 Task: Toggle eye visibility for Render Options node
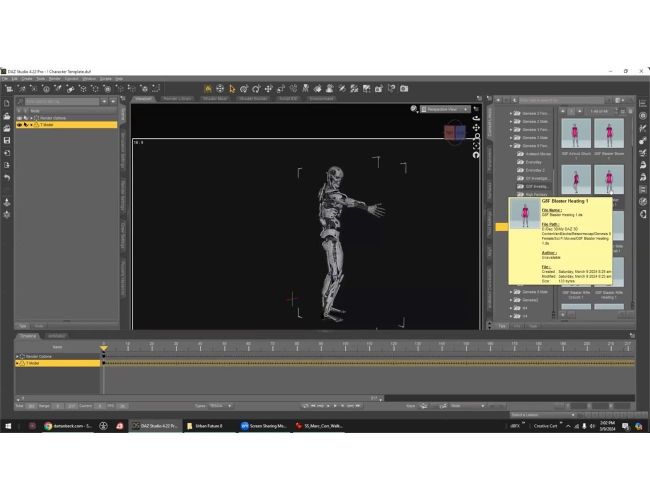[19, 118]
